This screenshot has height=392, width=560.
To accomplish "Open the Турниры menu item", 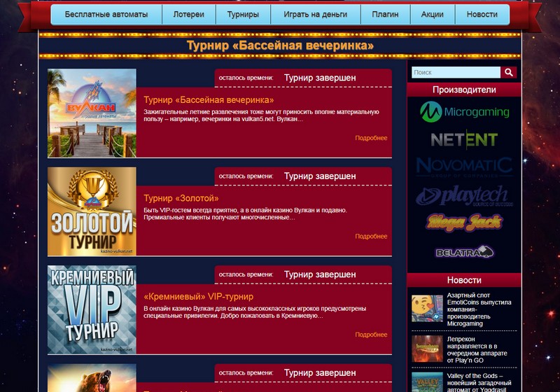I will (x=243, y=15).
